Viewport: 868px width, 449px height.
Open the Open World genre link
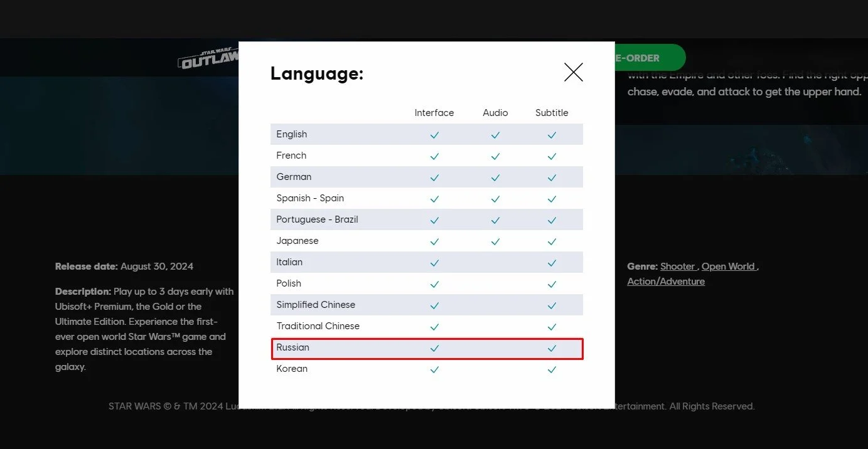728,267
